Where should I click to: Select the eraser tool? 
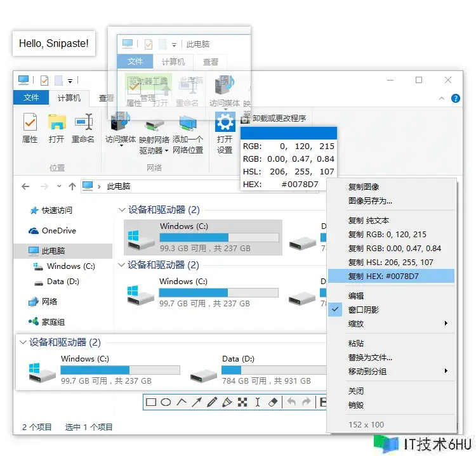click(273, 402)
